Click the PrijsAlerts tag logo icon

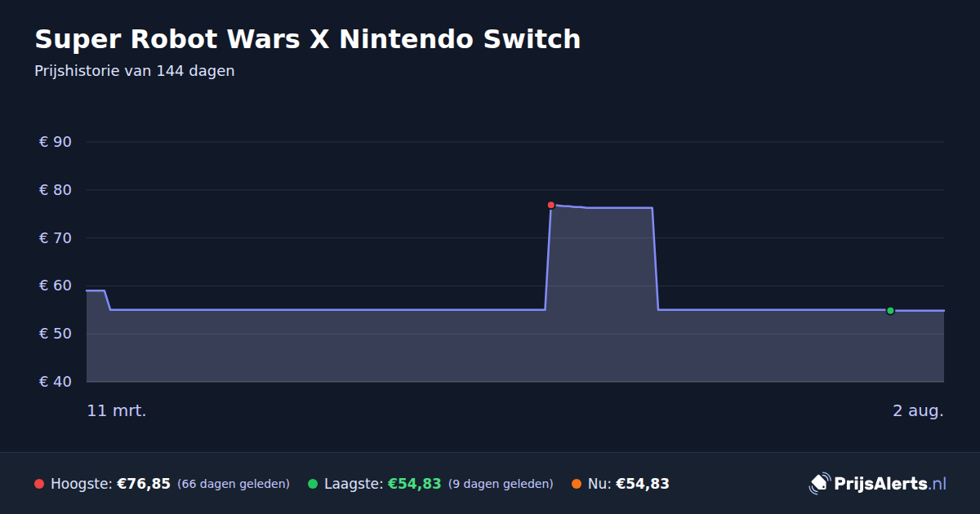pos(819,484)
